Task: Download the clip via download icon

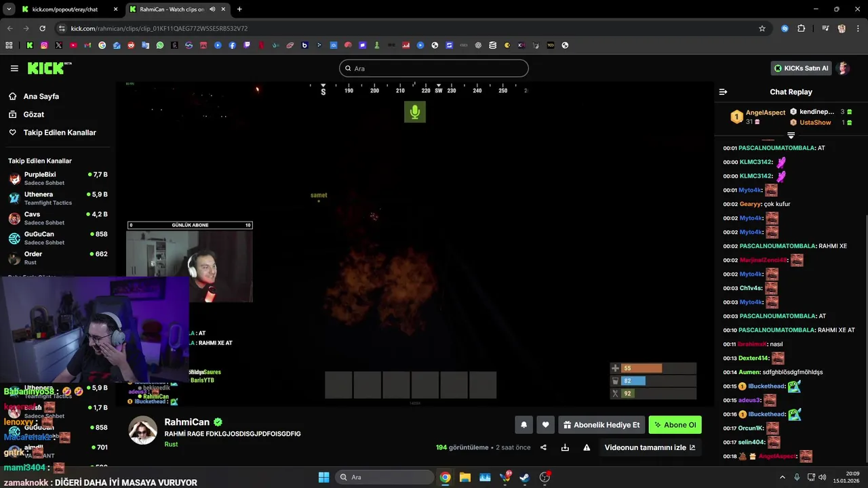Action: tap(565, 447)
